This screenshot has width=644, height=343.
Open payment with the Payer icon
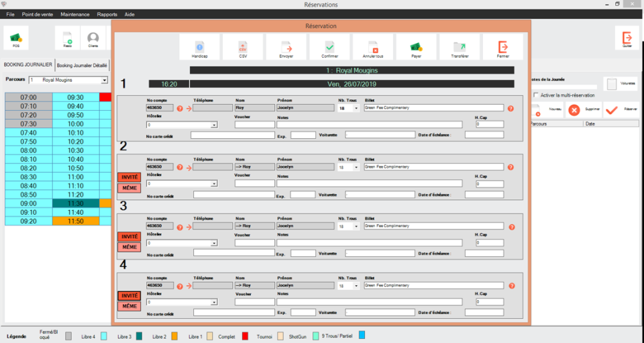coord(417,47)
